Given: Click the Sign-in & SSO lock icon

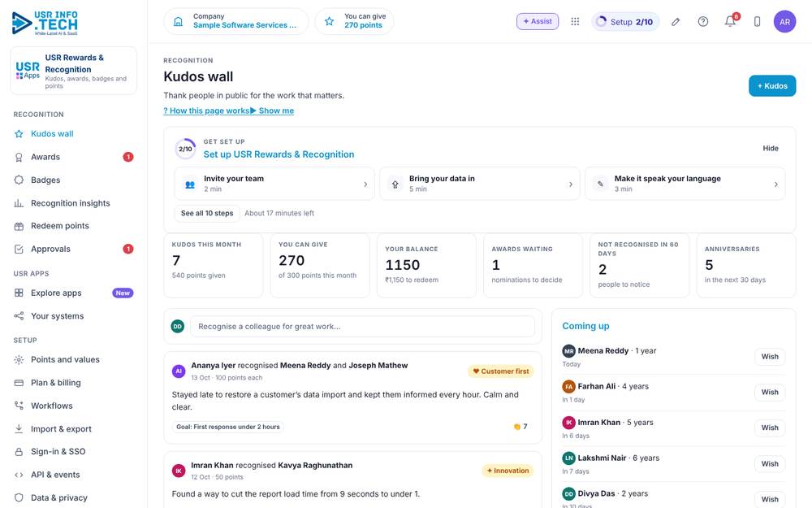Looking at the screenshot, I should pos(19,452).
